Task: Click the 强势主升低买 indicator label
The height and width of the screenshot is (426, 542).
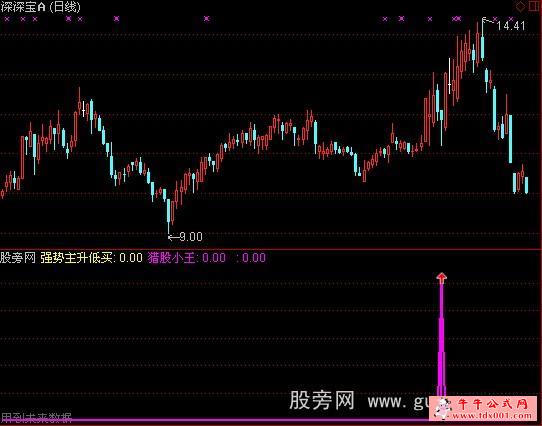Action: pyautogui.click(x=76, y=258)
